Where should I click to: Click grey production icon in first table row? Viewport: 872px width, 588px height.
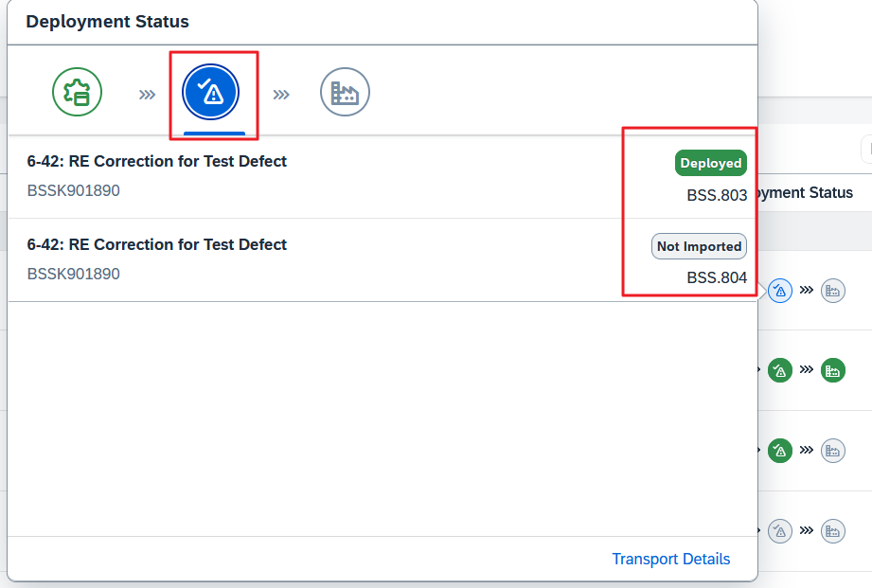click(833, 290)
